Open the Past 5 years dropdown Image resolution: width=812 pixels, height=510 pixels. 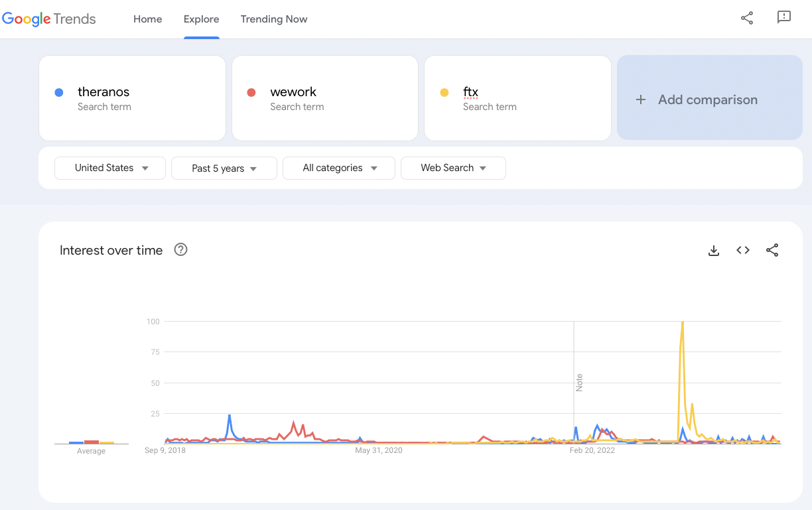tap(224, 168)
